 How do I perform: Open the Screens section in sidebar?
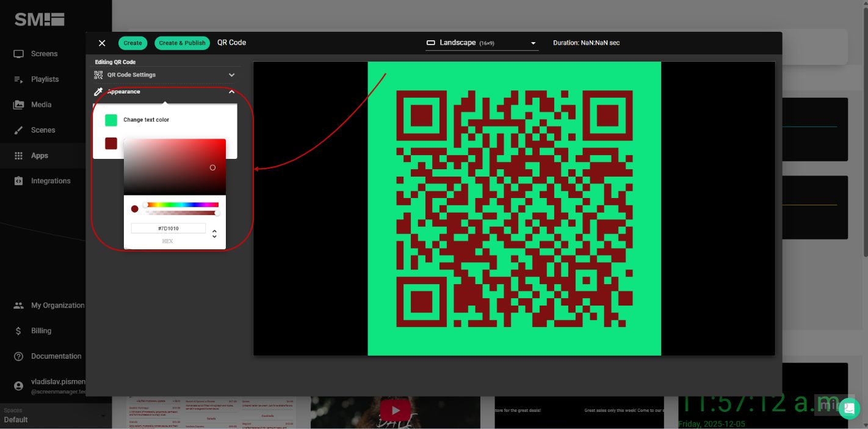coord(19,54)
